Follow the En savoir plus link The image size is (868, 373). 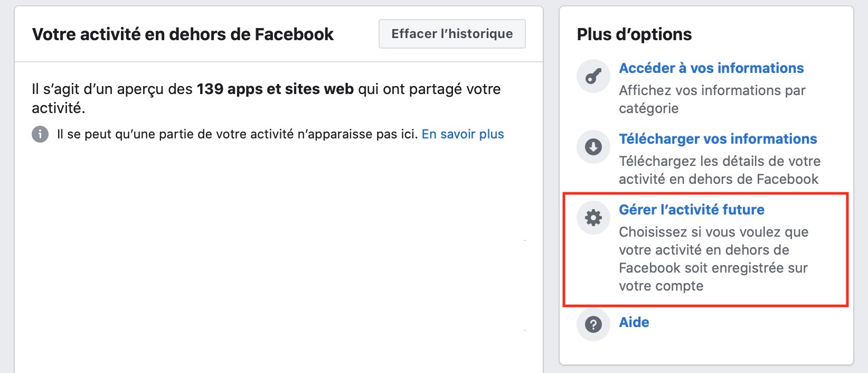point(462,134)
